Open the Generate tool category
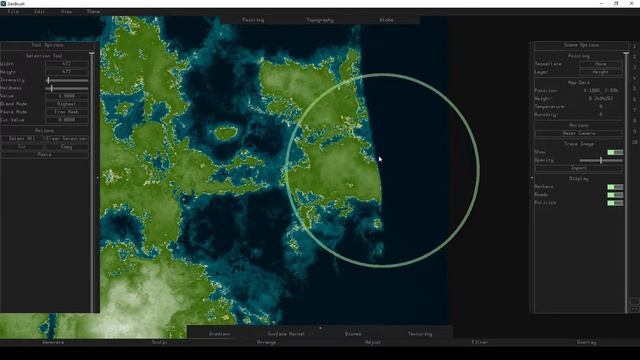640x360 pixels. (53, 342)
